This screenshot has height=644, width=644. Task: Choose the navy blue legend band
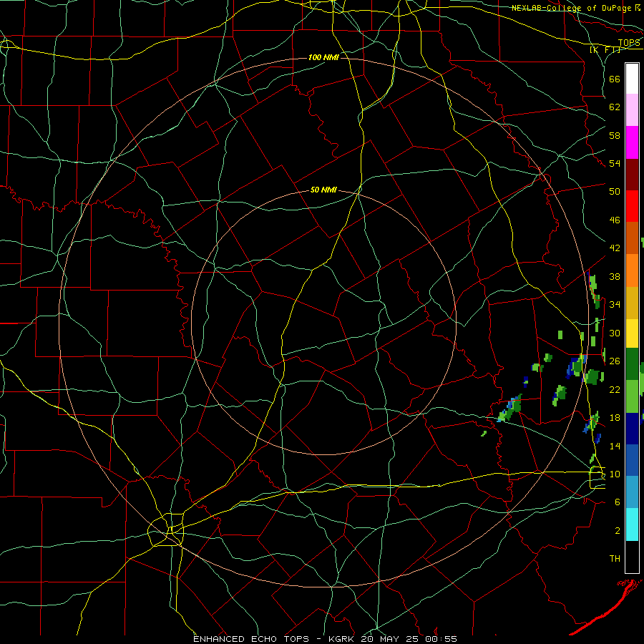point(632,429)
